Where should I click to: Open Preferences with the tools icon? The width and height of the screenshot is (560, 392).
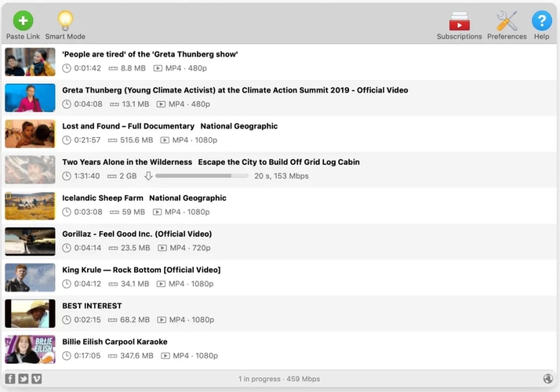pos(507,21)
